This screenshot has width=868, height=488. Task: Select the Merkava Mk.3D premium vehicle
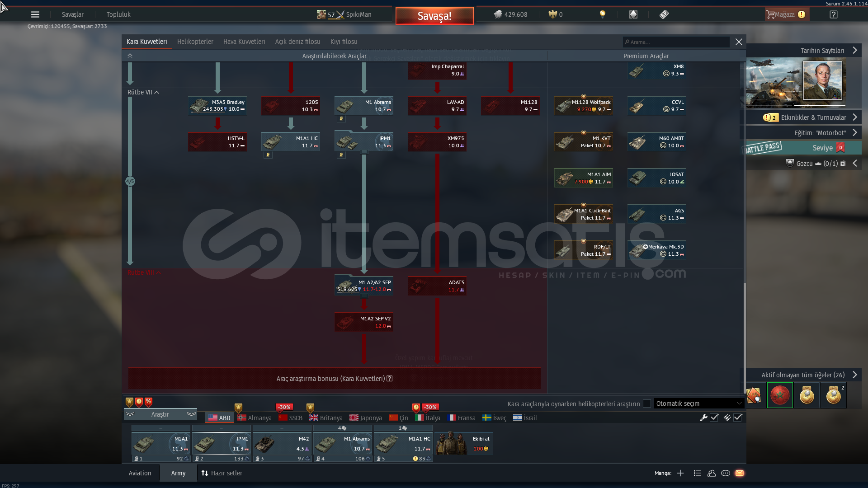click(657, 250)
